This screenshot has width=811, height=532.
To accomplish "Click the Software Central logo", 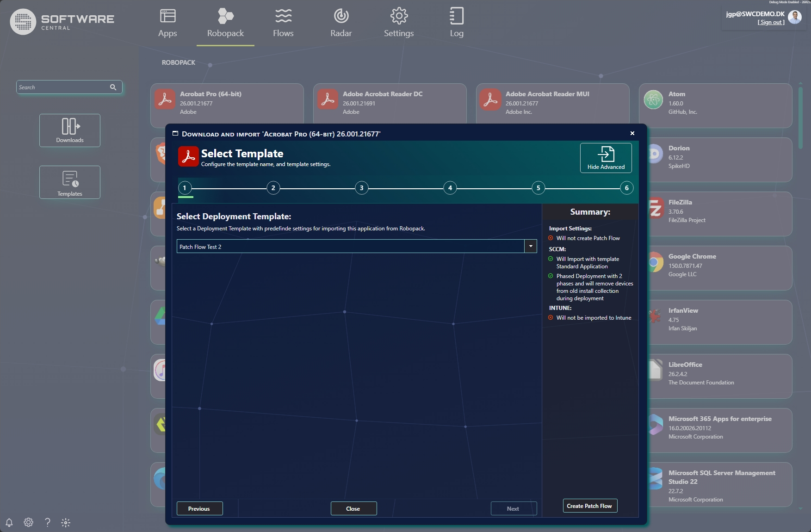I will click(x=62, y=21).
